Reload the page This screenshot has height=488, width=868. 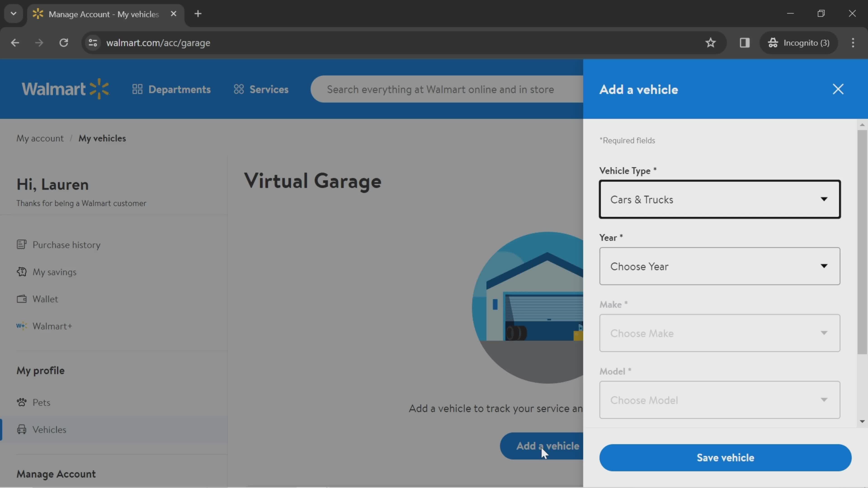click(x=64, y=43)
